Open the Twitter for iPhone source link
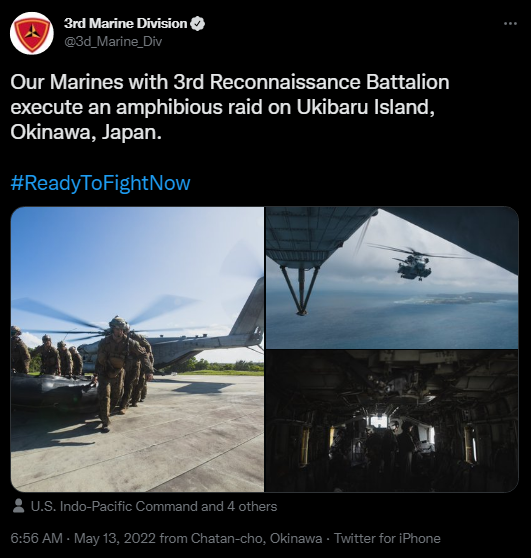531x558 pixels. (x=387, y=538)
